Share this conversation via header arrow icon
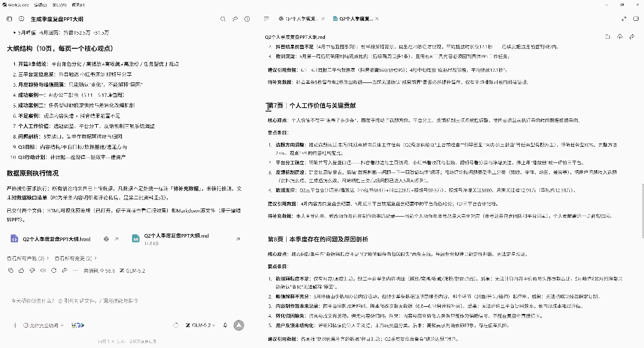The height and width of the screenshot is (348, 644). [235, 19]
